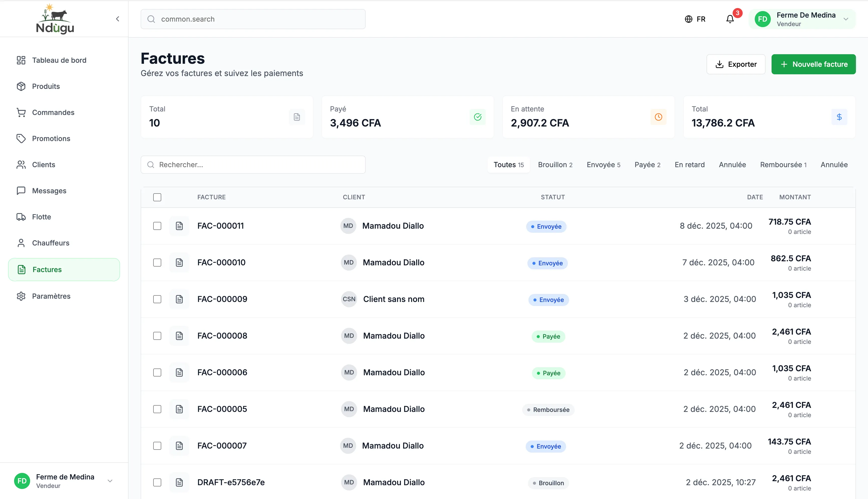Expand the bottom sidebar account chevron

click(110, 481)
